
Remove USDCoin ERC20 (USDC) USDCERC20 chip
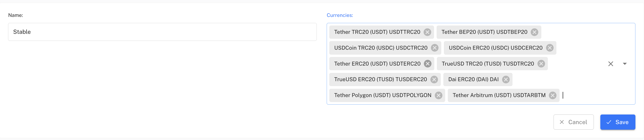pyautogui.click(x=549, y=48)
